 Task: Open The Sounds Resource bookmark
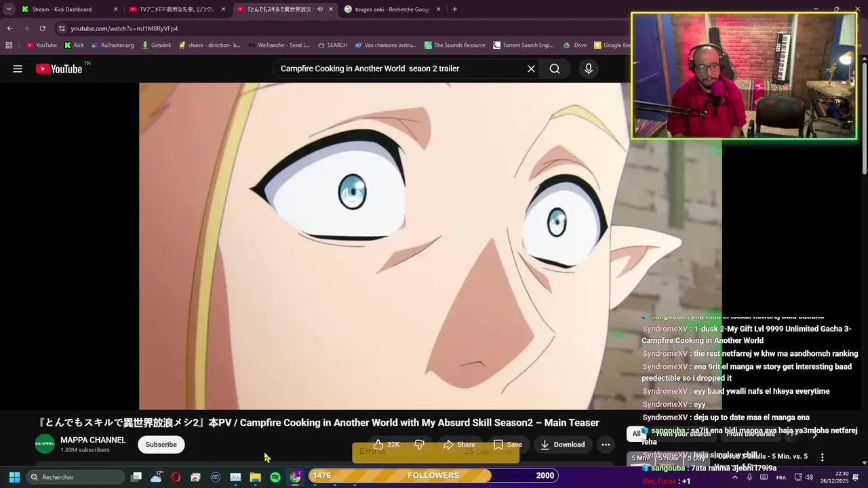point(455,45)
